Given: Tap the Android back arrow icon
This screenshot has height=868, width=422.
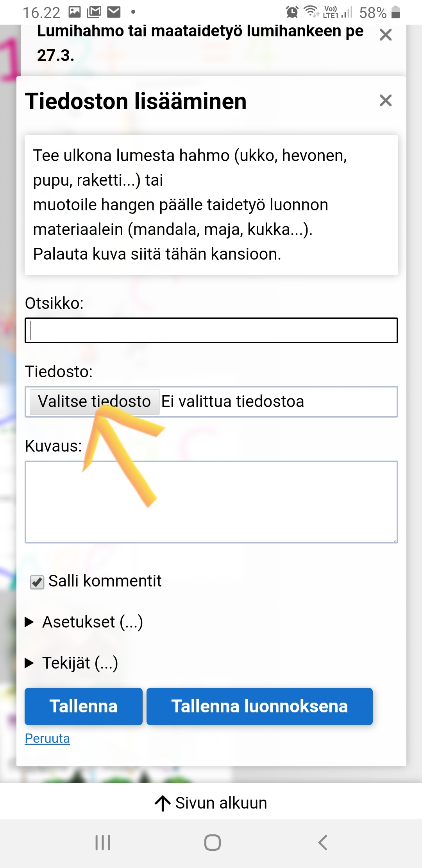Looking at the screenshot, I should tap(322, 843).
